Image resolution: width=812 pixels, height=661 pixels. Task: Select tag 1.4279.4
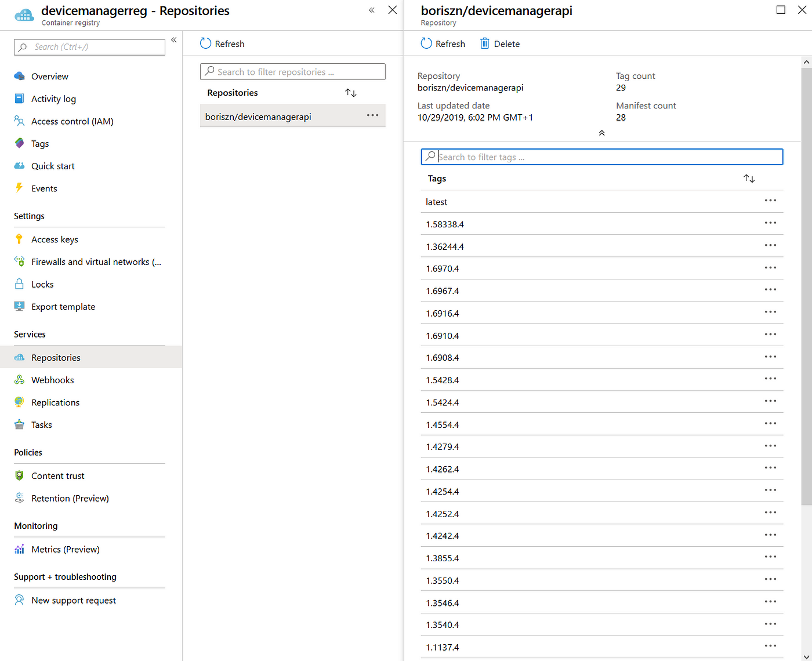click(x=602, y=446)
